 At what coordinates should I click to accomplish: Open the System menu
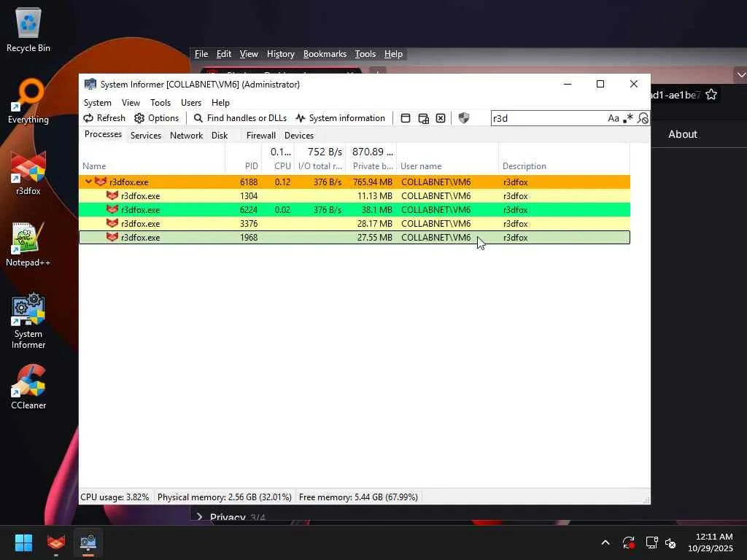click(97, 103)
